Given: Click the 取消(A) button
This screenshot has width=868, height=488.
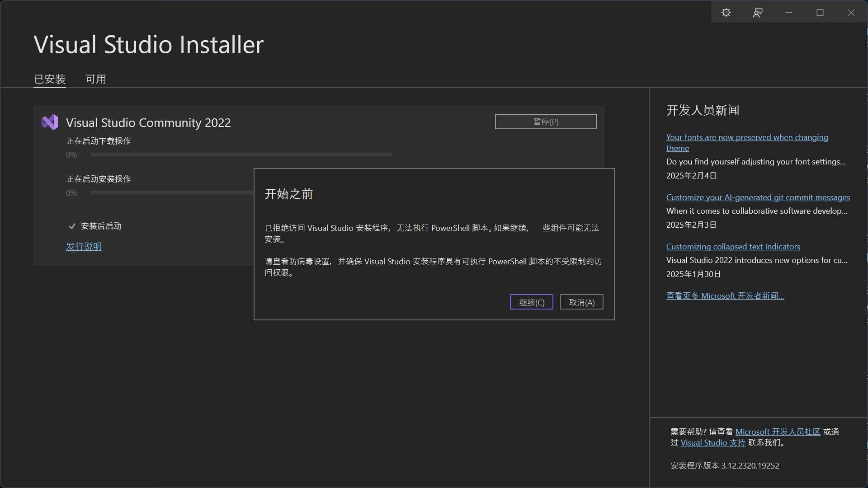Looking at the screenshot, I should pyautogui.click(x=582, y=302).
